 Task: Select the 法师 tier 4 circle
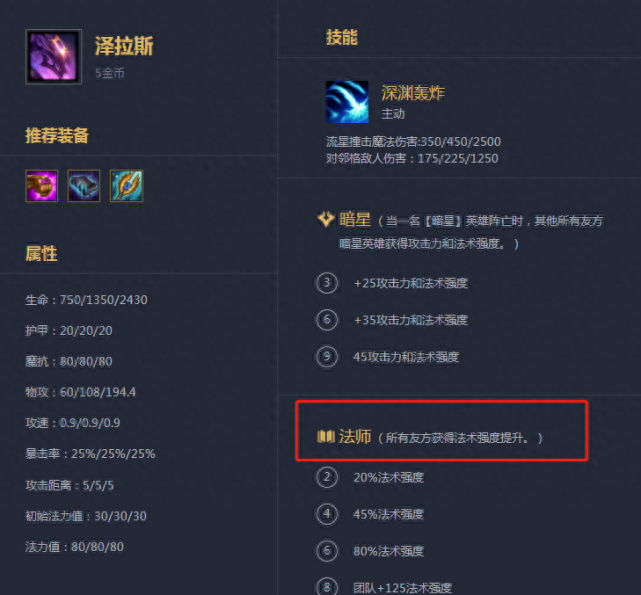327,514
